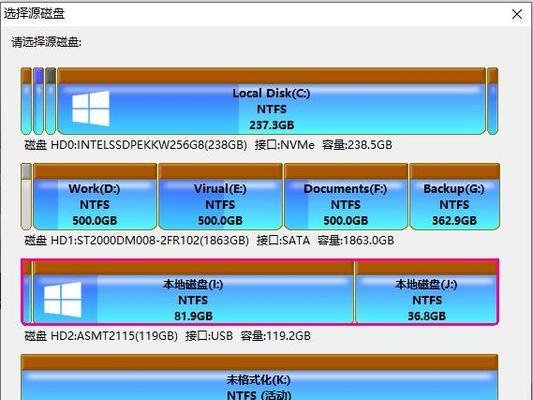Select the Virual(E:) partition
The image size is (533, 400).
[220, 196]
